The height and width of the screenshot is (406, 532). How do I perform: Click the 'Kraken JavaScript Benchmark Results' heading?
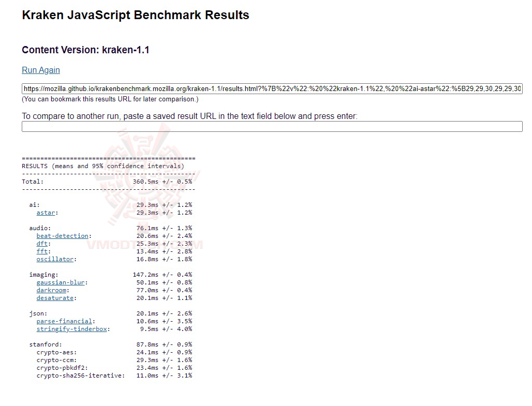click(x=136, y=16)
